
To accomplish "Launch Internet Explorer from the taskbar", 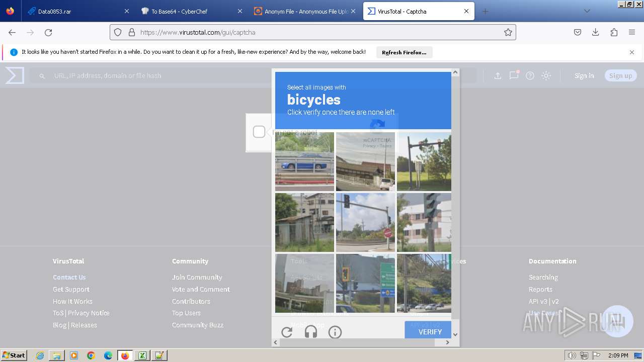I will coord(40,355).
